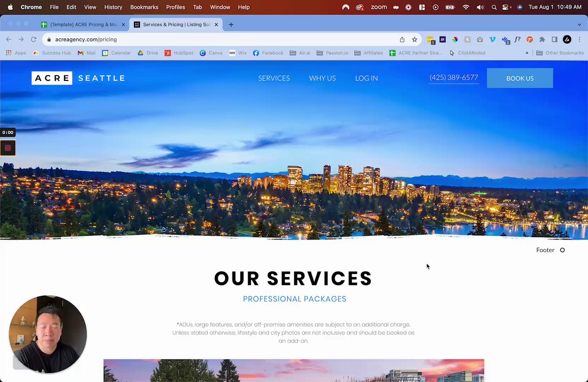Click the Footer anchor radio dot
This screenshot has height=382, width=588.
click(x=562, y=250)
